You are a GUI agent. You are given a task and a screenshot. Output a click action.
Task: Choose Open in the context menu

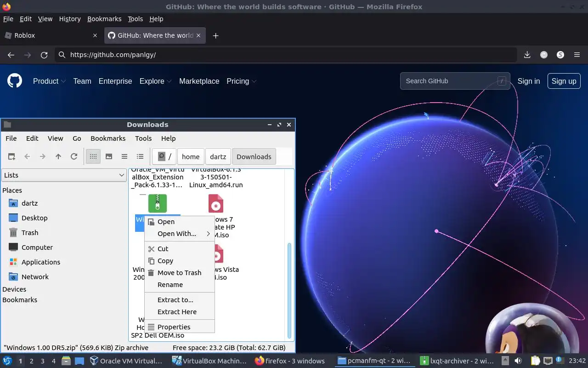[180, 222]
